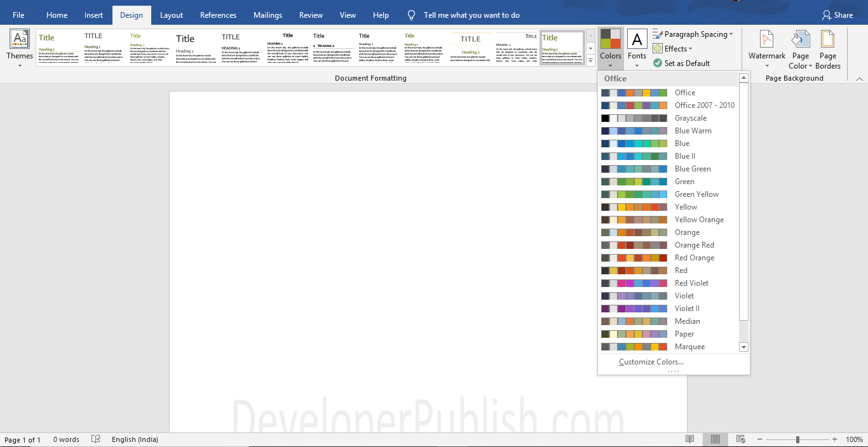The image size is (868, 447).
Task: Open the Page Color dropdown arrow
Action: click(x=810, y=65)
